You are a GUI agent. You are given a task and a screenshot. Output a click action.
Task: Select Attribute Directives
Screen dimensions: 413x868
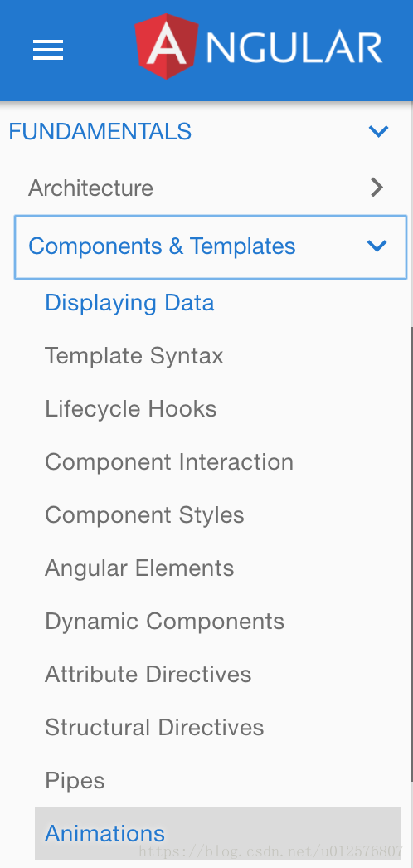pyautogui.click(x=148, y=675)
